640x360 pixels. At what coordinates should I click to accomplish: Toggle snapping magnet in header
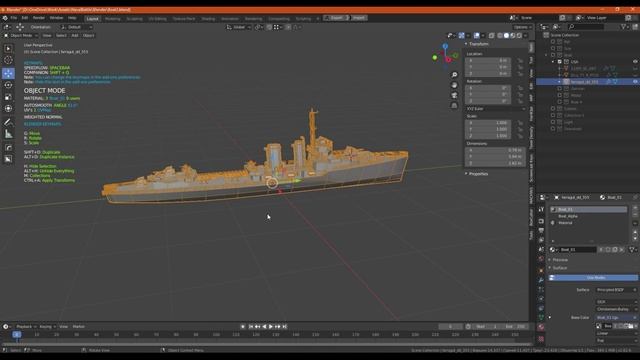pos(269,27)
